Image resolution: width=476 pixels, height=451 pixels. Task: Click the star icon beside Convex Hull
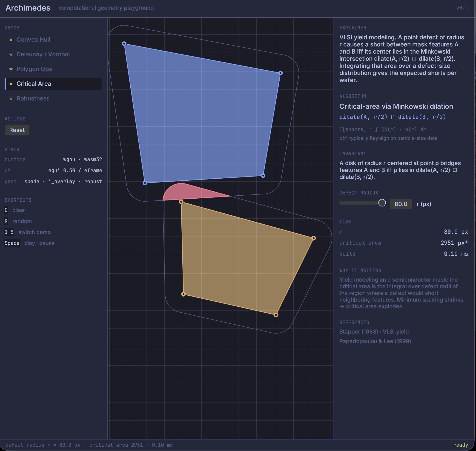[11, 40]
